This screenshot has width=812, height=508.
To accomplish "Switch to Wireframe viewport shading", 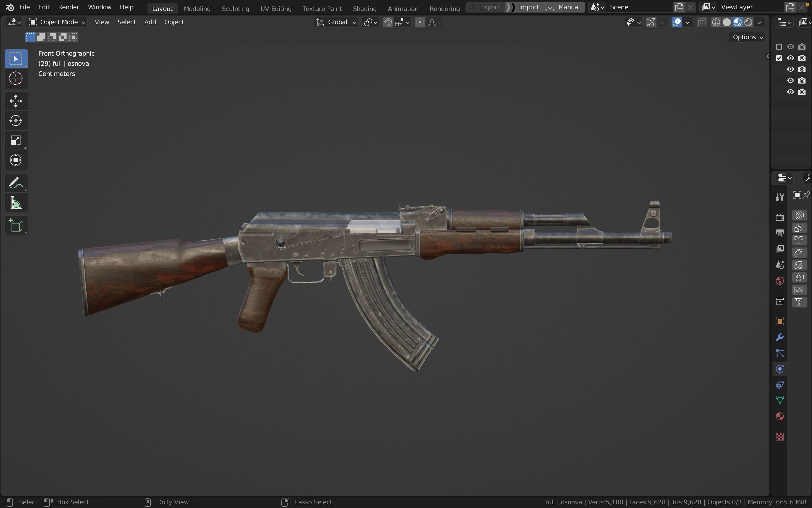I will coord(716,23).
